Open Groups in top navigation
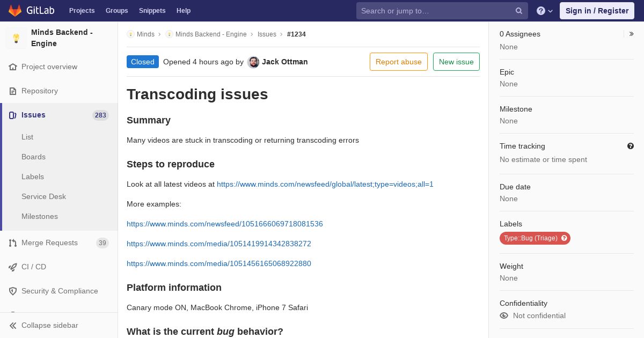Screen dimensions: 644x338 117,11
